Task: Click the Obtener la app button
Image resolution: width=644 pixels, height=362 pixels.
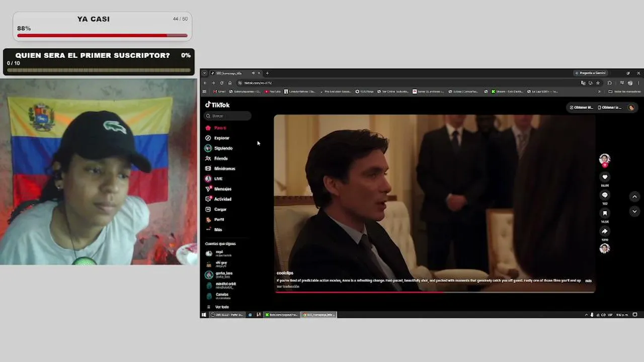Action: tap(611, 108)
